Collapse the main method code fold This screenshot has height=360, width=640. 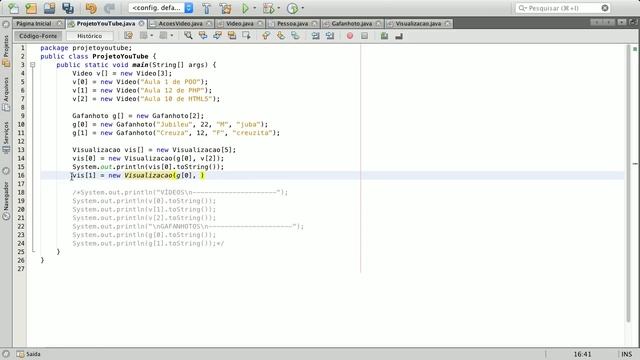point(33,65)
